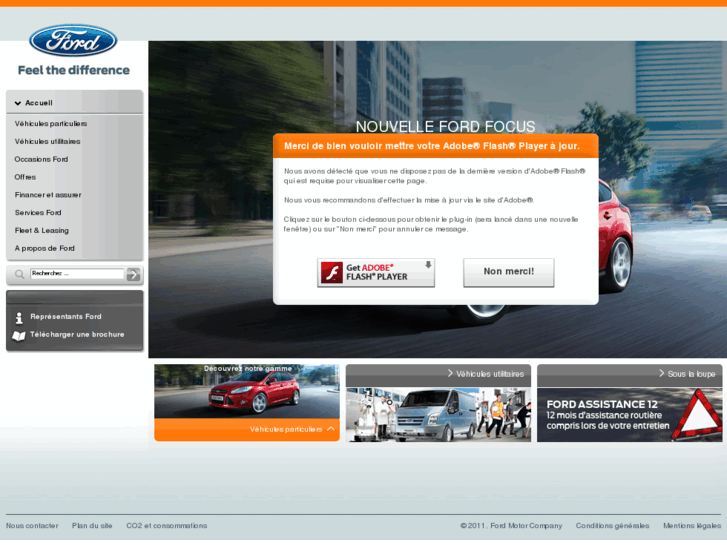Click the Ford oval logo

click(73, 41)
